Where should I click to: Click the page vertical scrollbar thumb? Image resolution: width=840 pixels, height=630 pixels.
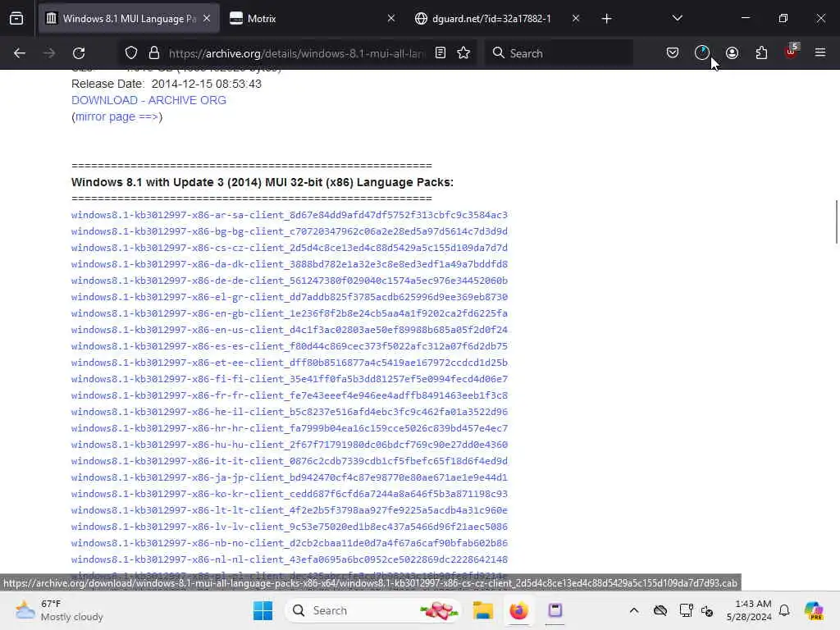(x=837, y=221)
